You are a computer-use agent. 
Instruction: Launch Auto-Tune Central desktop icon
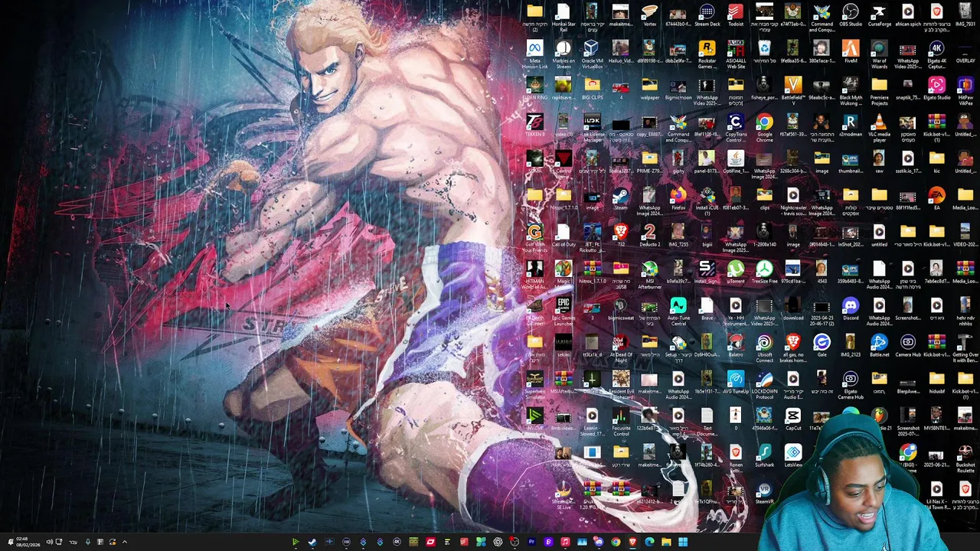(x=678, y=311)
